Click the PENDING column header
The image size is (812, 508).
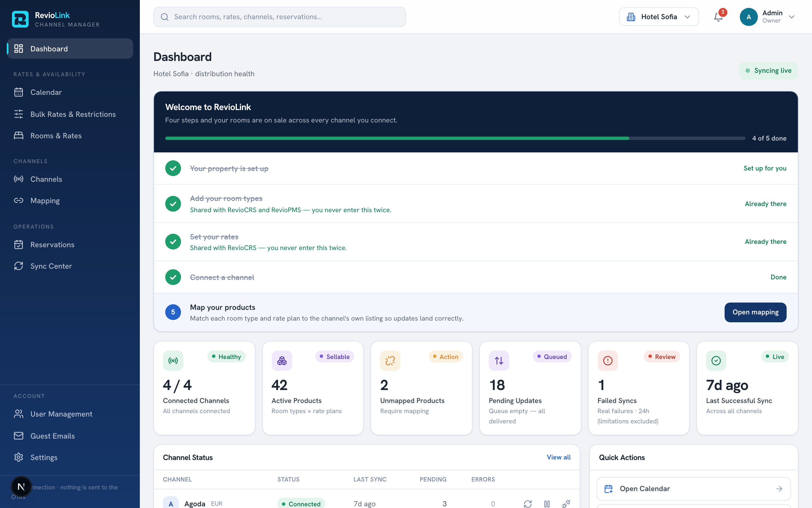click(433, 479)
